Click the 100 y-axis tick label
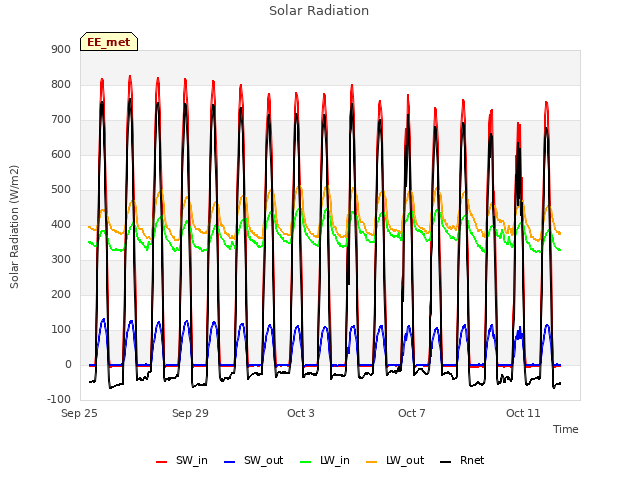This screenshot has width=640, height=480. point(61,330)
